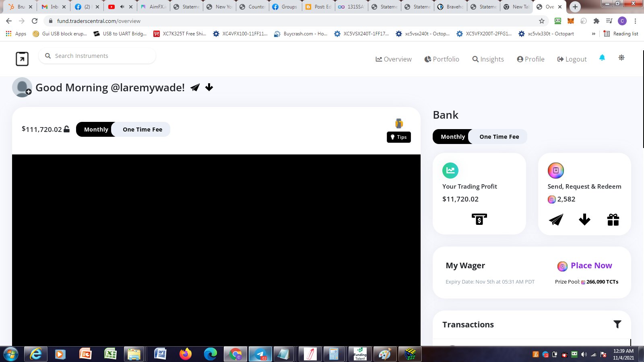The image size is (644, 362).
Task: Open the media control button in toolbar
Action: (609, 21)
